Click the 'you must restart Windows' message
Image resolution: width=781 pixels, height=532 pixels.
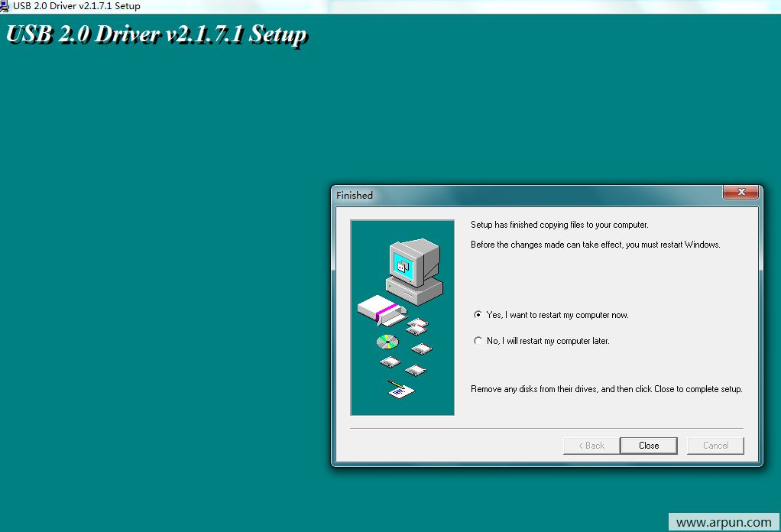(x=595, y=245)
